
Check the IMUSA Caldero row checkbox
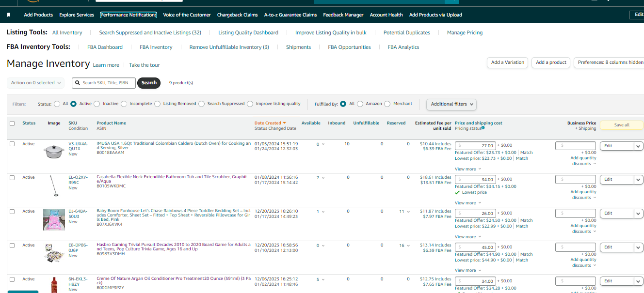point(12,144)
